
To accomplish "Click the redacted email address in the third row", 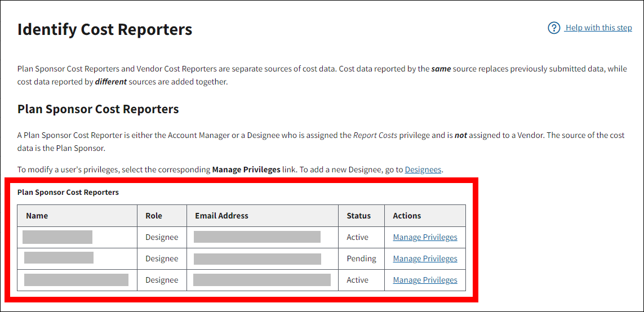I will tap(262, 280).
